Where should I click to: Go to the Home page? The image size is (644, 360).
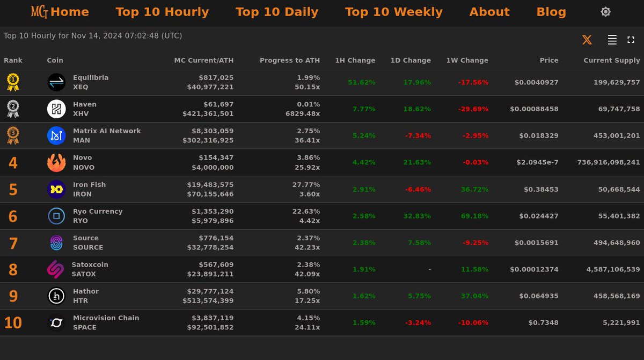[x=70, y=12]
